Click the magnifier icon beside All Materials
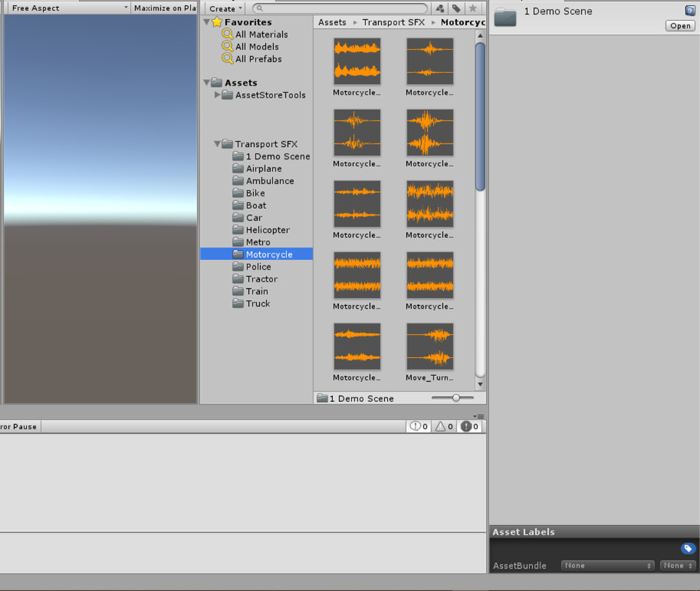Screen dimensions: 700x591 (x=227, y=34)
